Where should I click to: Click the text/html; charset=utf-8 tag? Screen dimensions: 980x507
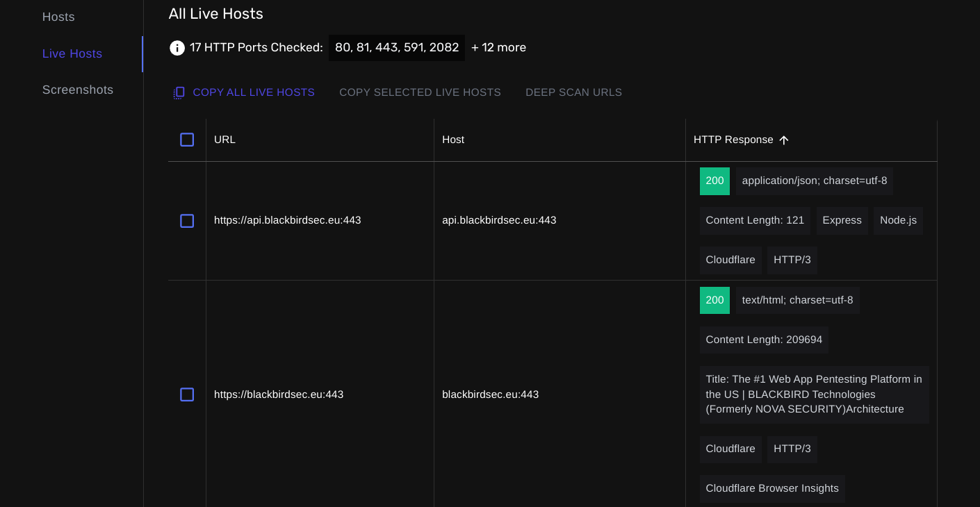tap(798, 301)
